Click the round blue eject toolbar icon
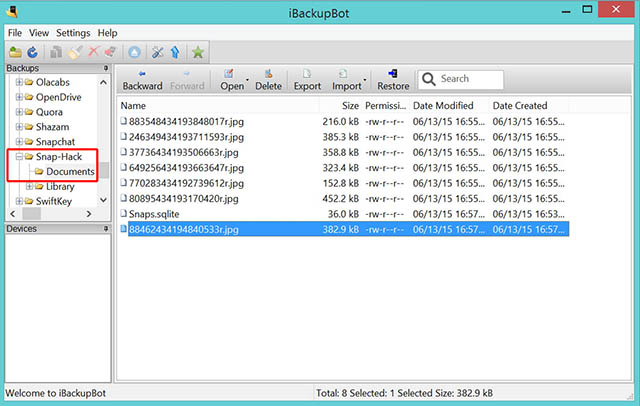 pyautogui.click(x=134, y=52)
